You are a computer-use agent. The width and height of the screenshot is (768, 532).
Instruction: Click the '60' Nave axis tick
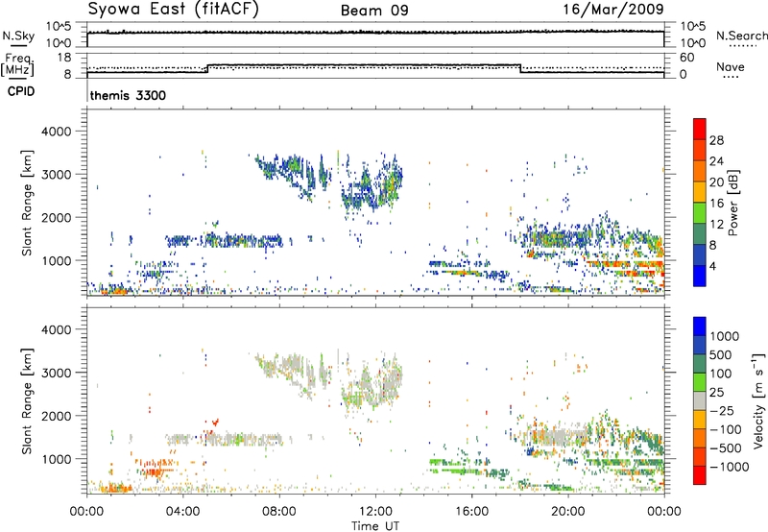click(686, 58)
